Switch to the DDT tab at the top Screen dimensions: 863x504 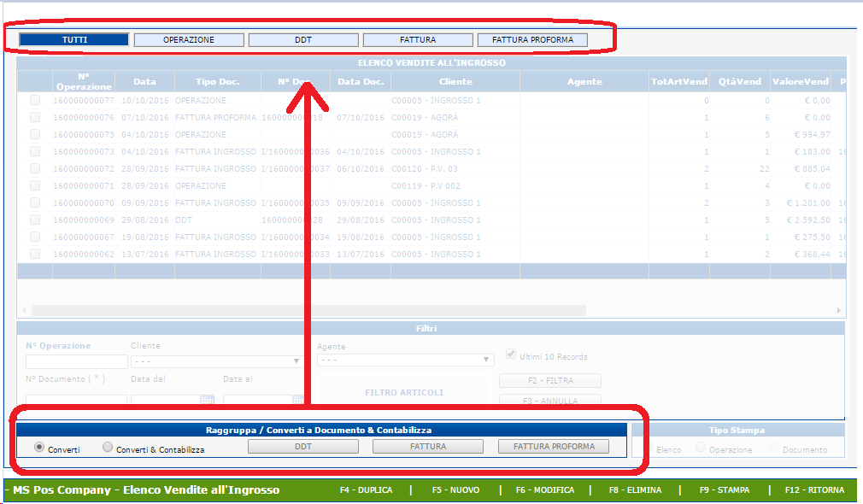click(303, 39)
